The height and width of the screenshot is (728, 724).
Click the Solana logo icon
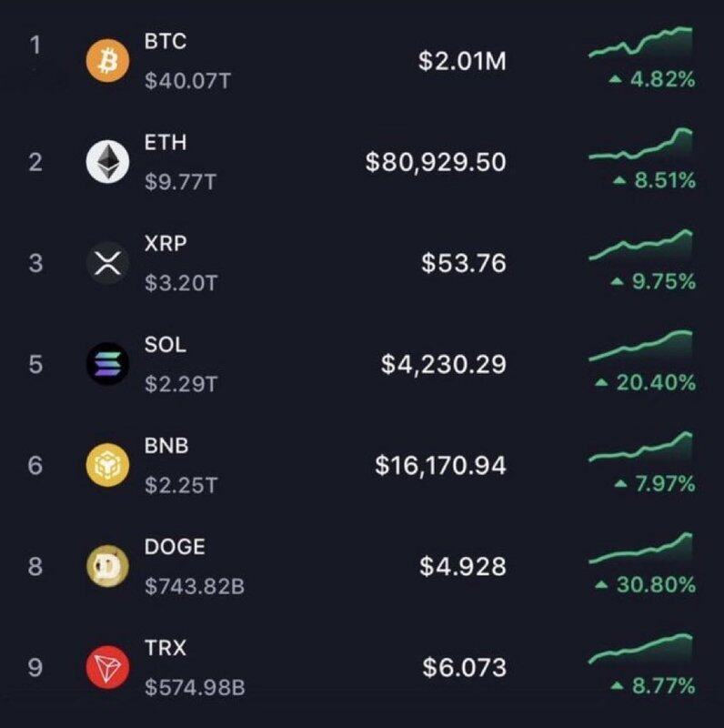pyautogui.click(x=107, y=365)
